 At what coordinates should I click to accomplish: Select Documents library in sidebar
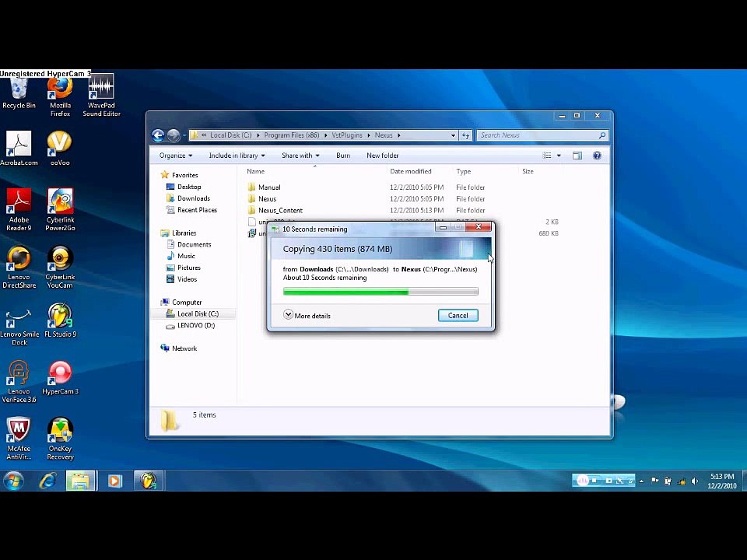(x=188, y=244)
